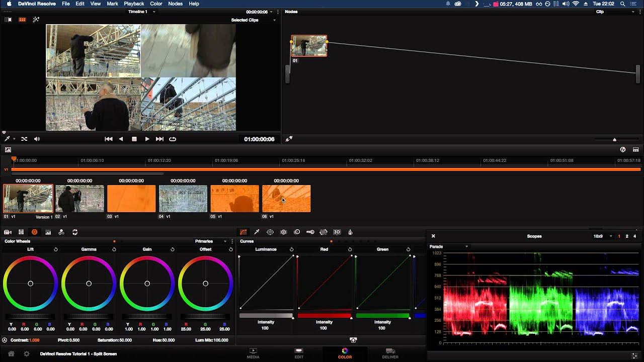Open project settings gear icon
644x362 pixels.
(27, 354)
